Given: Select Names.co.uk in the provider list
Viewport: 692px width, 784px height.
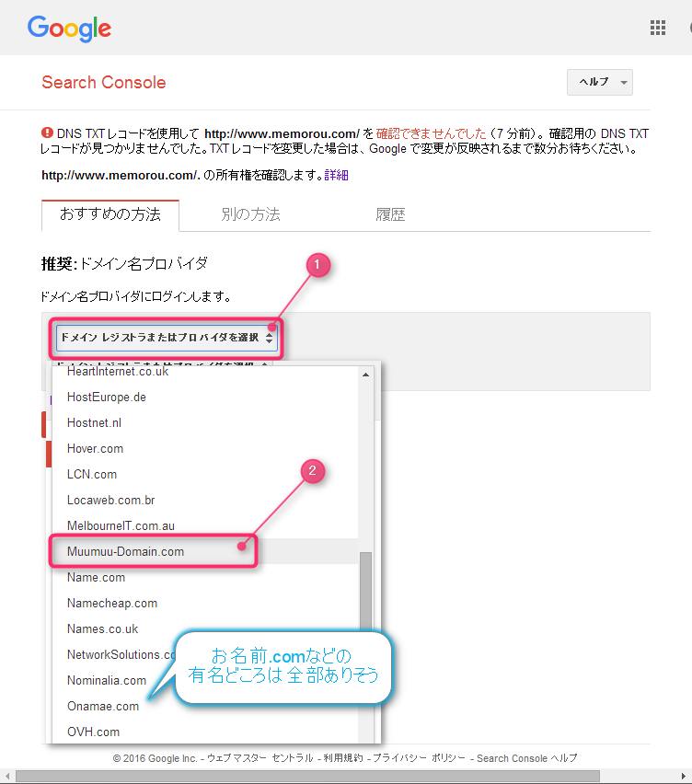Looking at the screenshot, I should pyautogui.click(x=205, y=628).
